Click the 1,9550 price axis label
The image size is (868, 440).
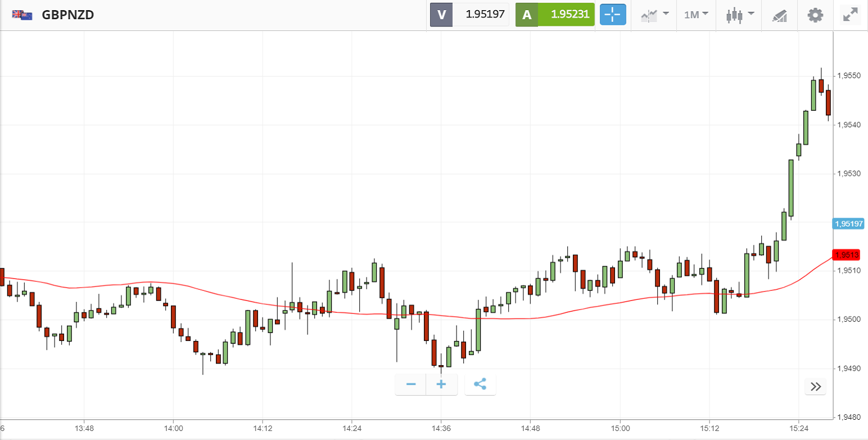[x=849, y=75]
